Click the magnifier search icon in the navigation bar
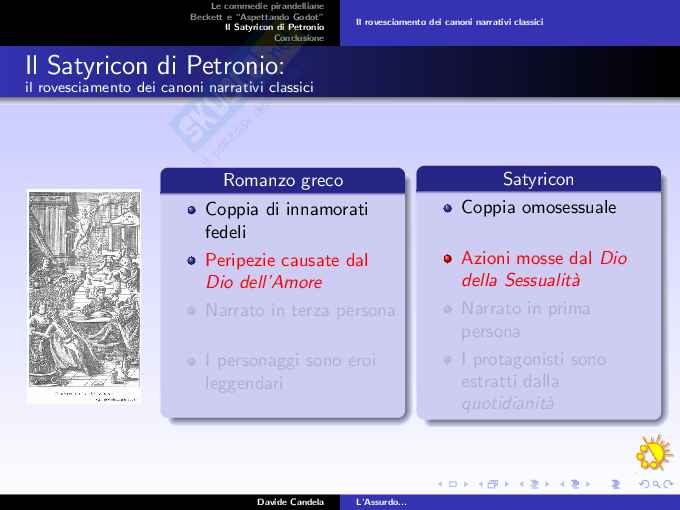Image resolution: width=680 pixels, height=510 pixels. click(x=656, y=485)
